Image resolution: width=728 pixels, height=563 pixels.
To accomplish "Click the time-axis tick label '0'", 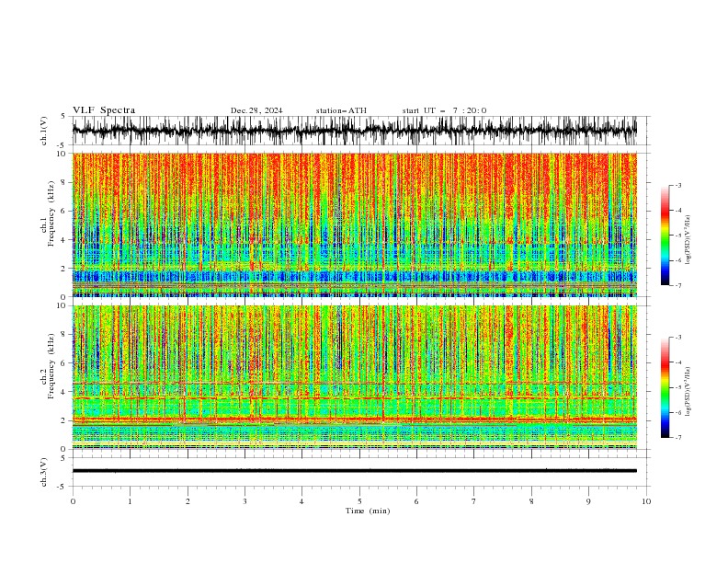I will (73, 501).
